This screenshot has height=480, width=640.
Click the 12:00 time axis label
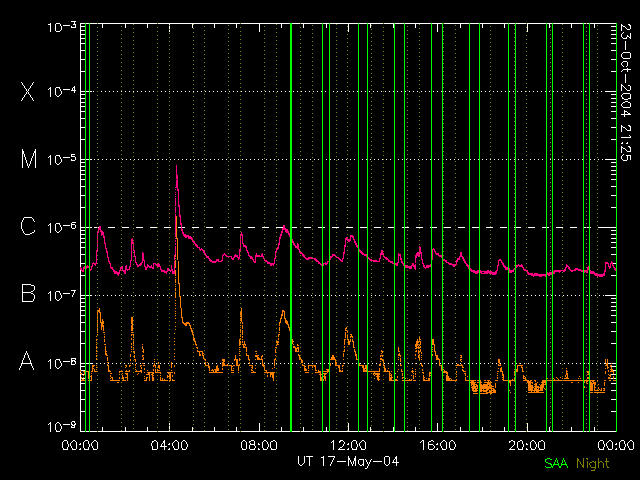click(348, 445)
